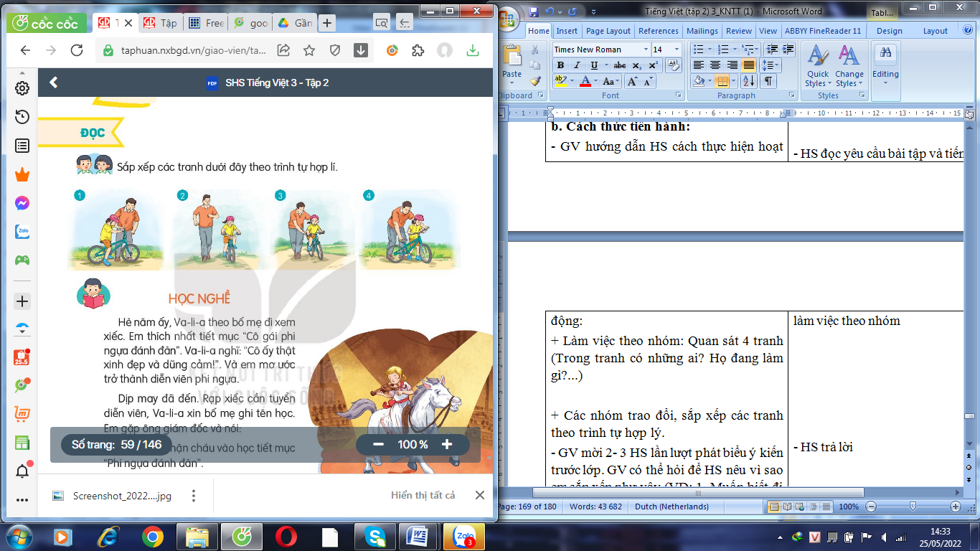The image size is (980, 551).
Task: Apply Italic formatting in Word
Action: (x=577, y=65)
